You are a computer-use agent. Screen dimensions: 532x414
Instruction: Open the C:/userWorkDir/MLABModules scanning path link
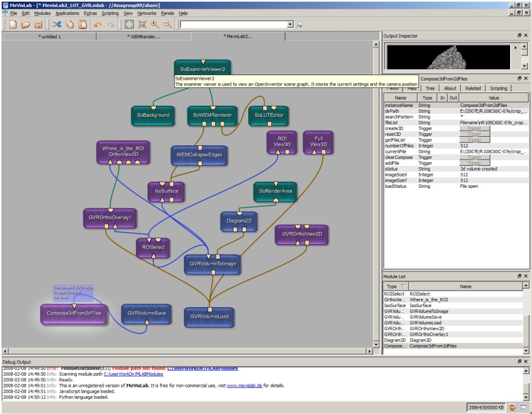(x=134, y=374)
